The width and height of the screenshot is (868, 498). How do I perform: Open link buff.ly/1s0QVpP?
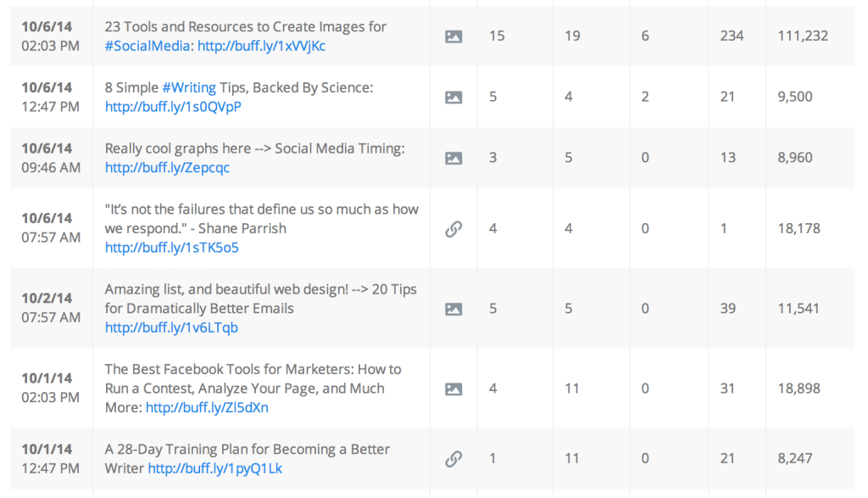pyautogui.click(x=173, y=107)
